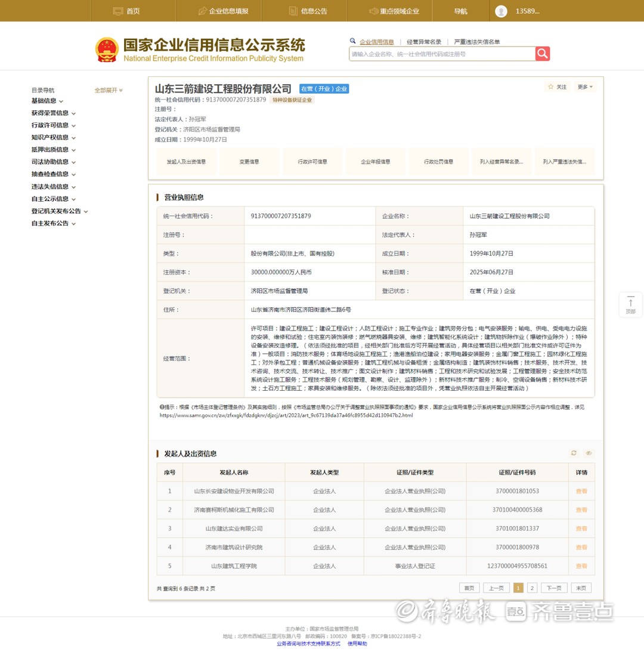Go to page 2 of initiators
The height and width of the screenshot is (655, 644).
tap(532, 588)
